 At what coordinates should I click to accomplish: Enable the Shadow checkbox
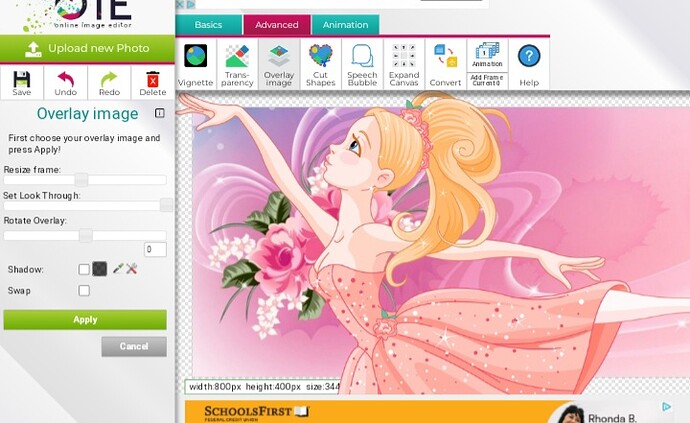84,269
